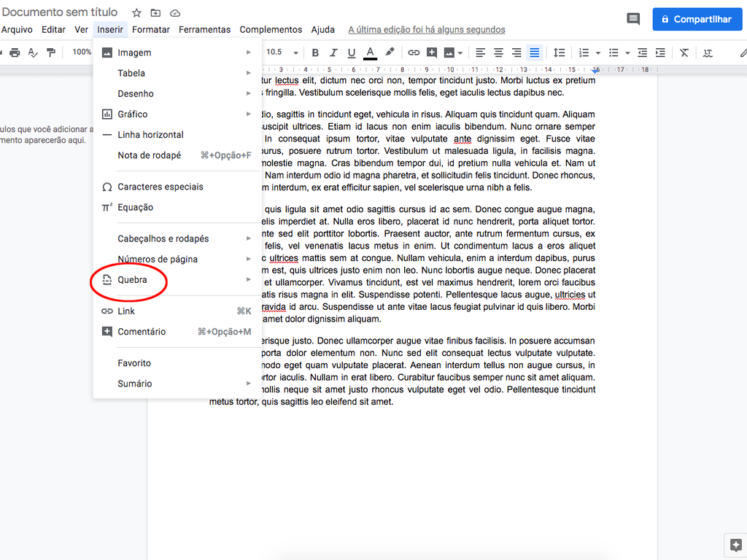Image resolution: width=747 pixels, height=560 pixels.
Task: Expand Cabeçalhos e rodapés submenu
Action: pos(177,238)
